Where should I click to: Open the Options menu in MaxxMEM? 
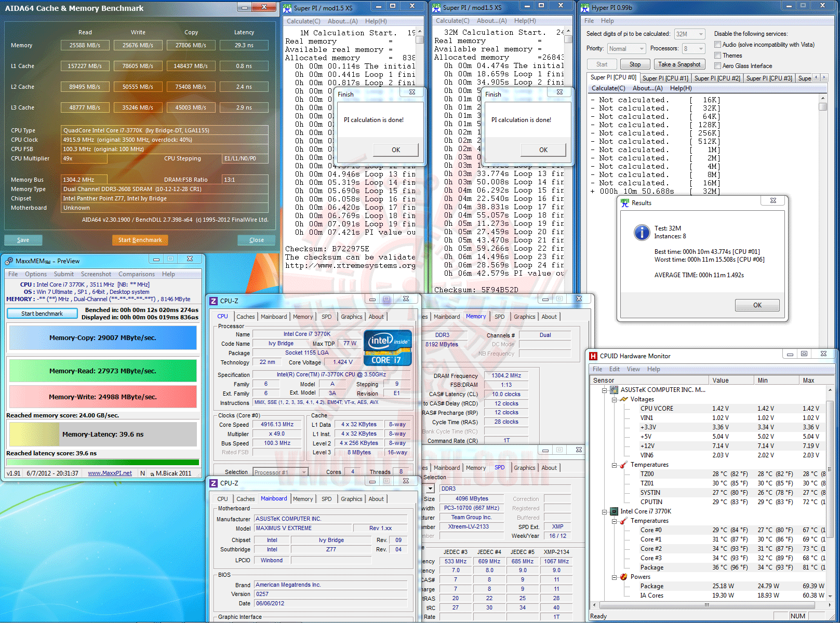pyautogui.click(x=36, y=274)
